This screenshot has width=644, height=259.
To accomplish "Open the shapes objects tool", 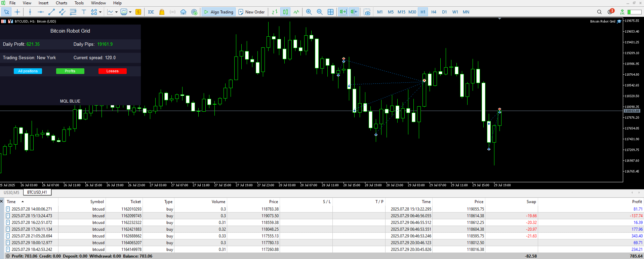I will coord(94,12).
